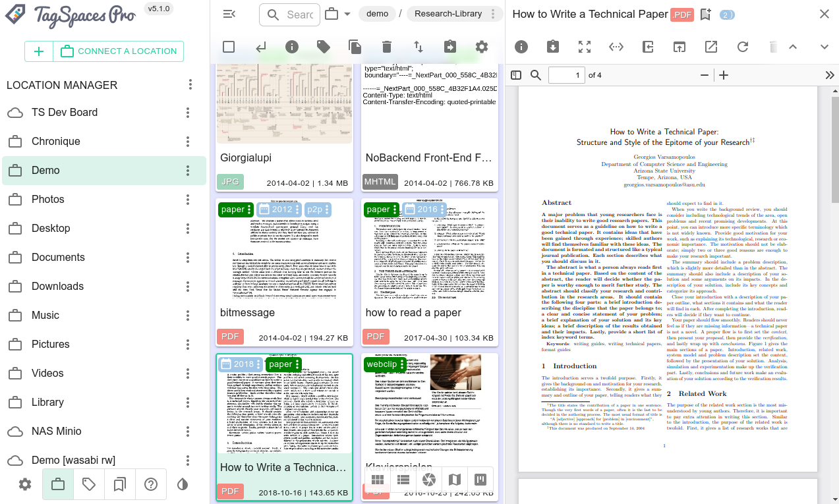The width and height of the screenshot is (839, 504).
Task: Select the Documents location
Action: 104,258
